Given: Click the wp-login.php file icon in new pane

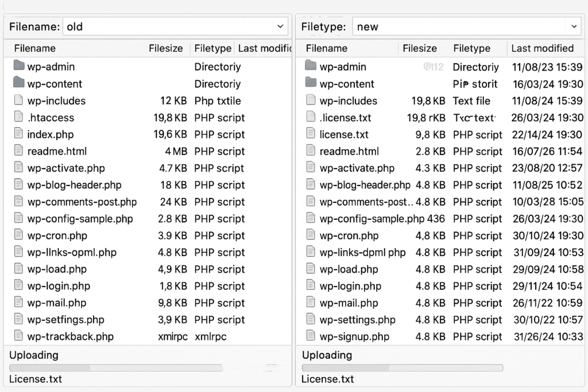Looking at the screenshot, I should [311, 285].
